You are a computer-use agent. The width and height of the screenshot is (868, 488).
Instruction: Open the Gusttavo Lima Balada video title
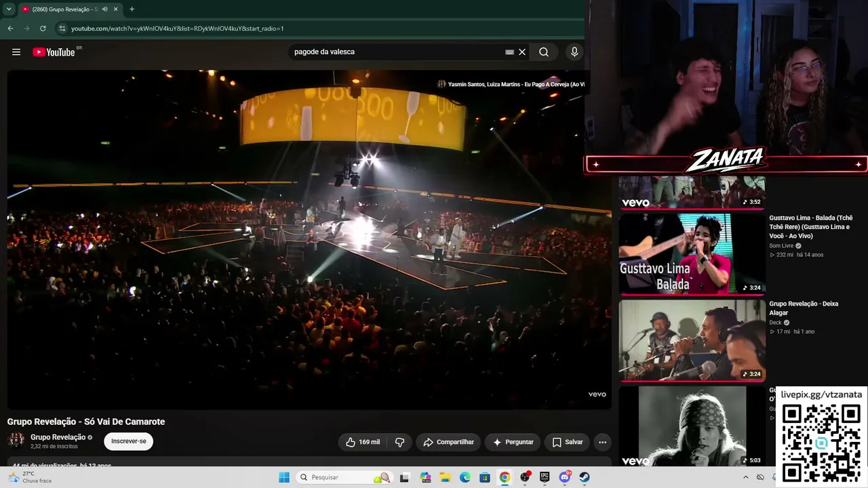[811, 227]
